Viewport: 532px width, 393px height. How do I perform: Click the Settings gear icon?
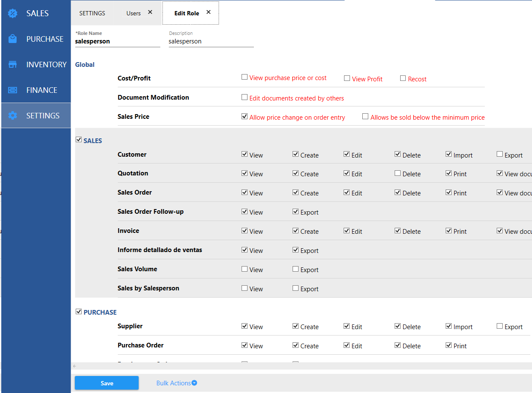click(x=13, y=116)
